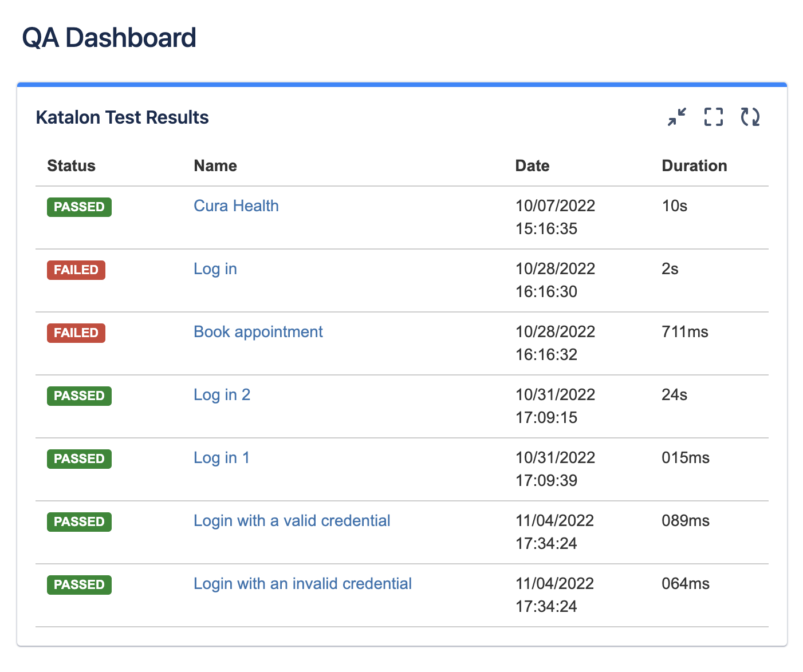Open the failed Log in test
Viewport: 803px width, 672px height.
point(215,268)
